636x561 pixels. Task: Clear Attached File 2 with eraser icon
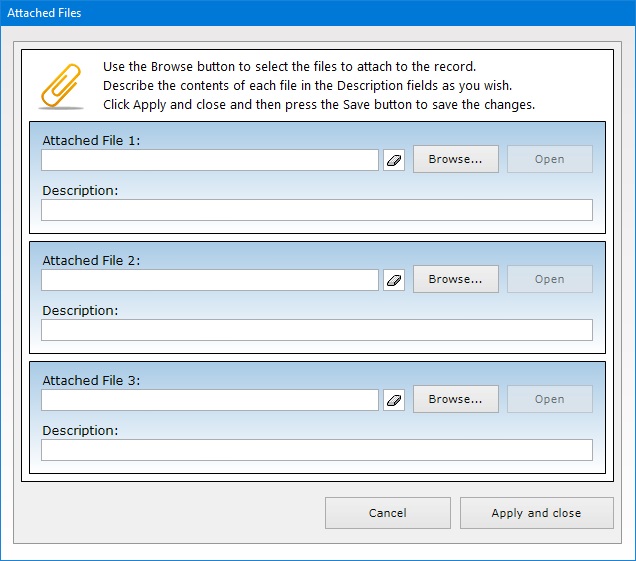click(x=394, y=280)
